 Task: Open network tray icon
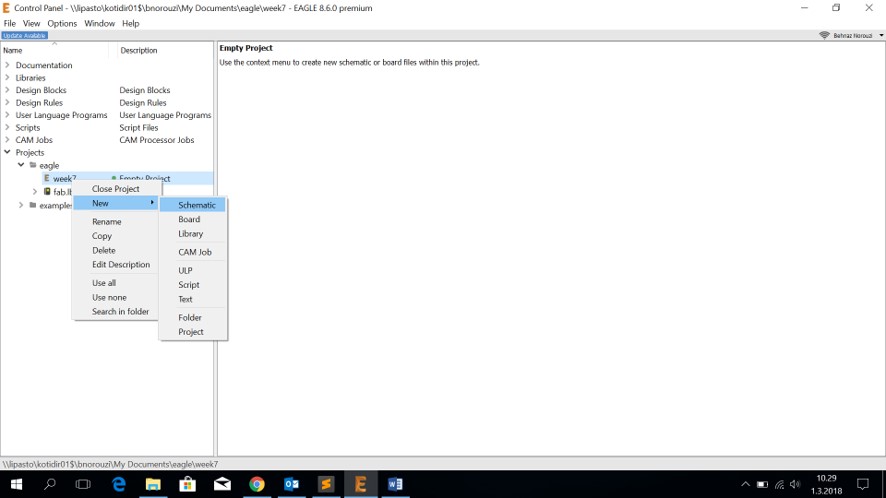tap(780, 484)
